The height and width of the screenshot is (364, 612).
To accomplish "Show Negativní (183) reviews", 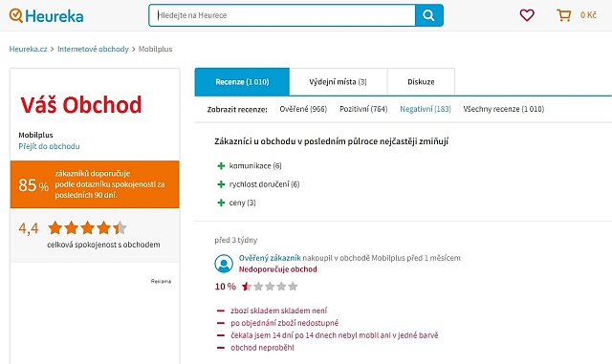I will [x=426, y=109].
